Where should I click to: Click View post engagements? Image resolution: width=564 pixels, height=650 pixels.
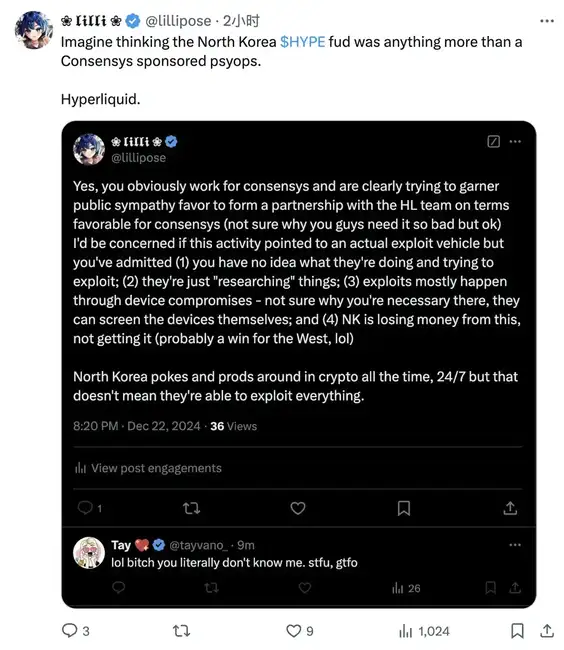point(148,468)
